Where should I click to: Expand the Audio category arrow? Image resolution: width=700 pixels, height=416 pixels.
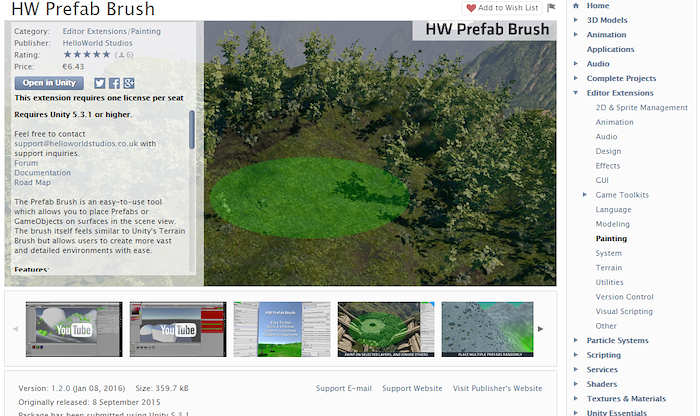(575, 63)
